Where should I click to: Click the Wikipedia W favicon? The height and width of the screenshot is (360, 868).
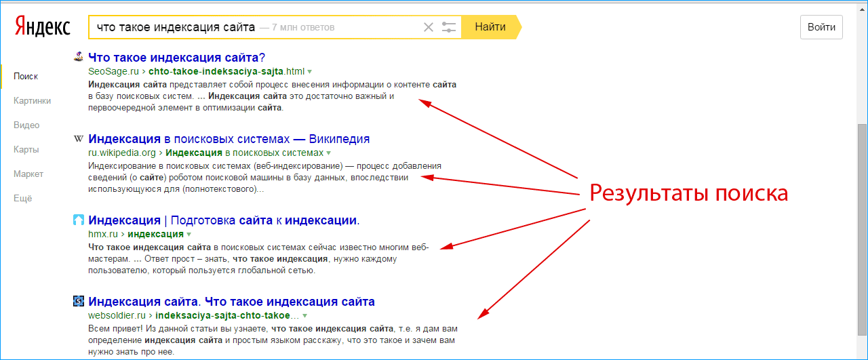78,139
